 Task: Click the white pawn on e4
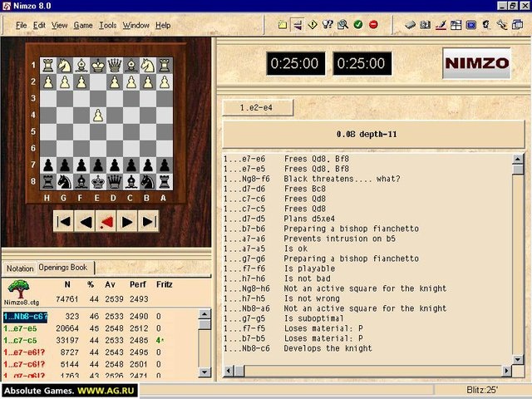coord(98,116)
